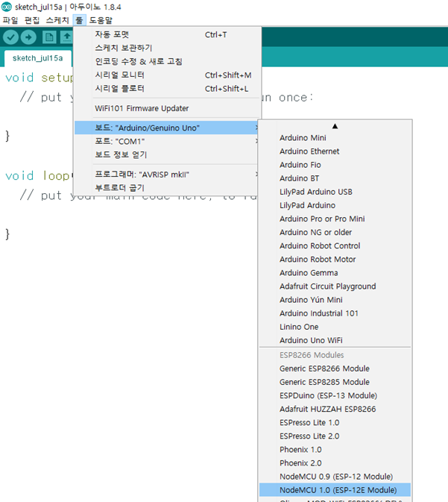Select ESPresso Lite 2.0 board
This screenshot has height=502, width=448.
335,436
